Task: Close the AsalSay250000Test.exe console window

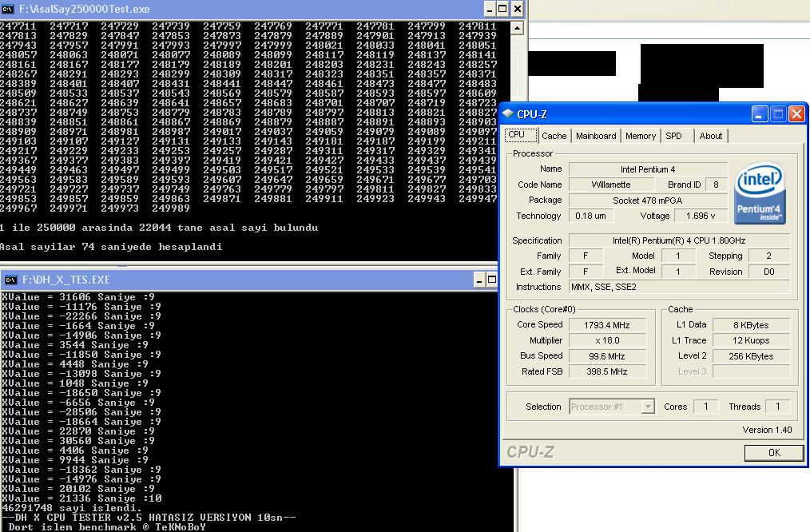Action: pos(517,9)
